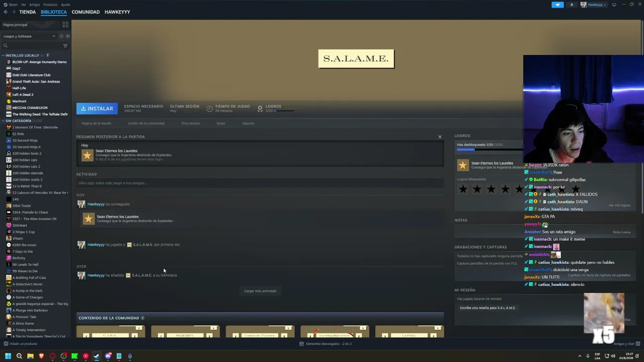Image resolution: width=644 pixels, height=362 pixels.
Task: Click Cargar más actividad
Action: click(x=260, y=291)
